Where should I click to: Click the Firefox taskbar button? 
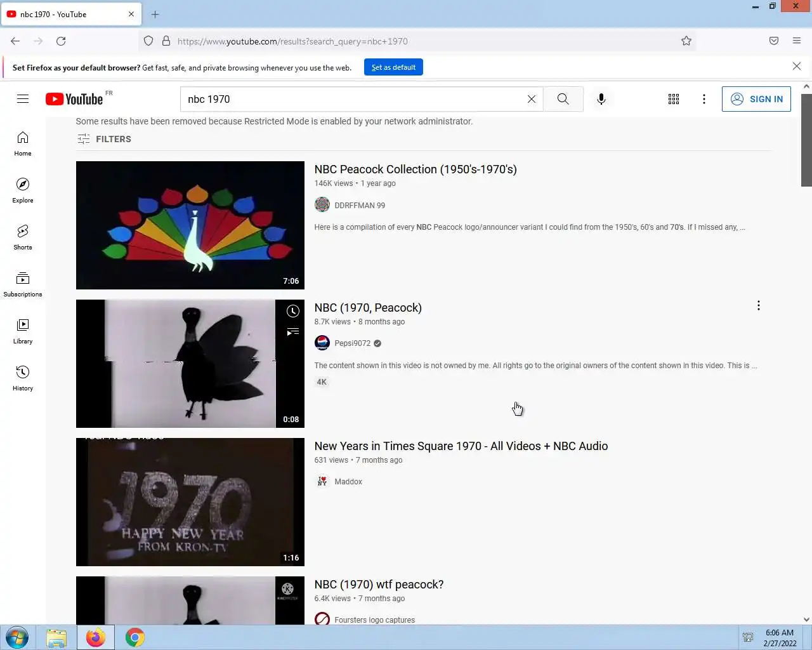point(96,637)
